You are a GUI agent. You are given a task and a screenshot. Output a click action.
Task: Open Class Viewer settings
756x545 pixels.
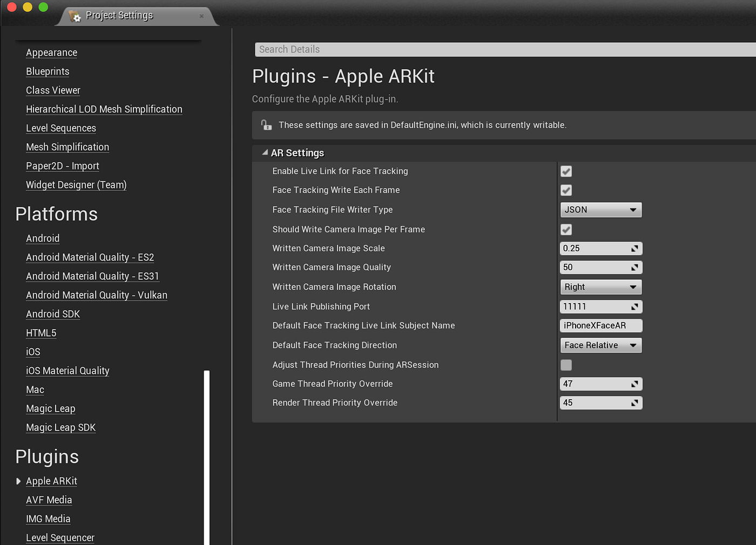(53, 90)
